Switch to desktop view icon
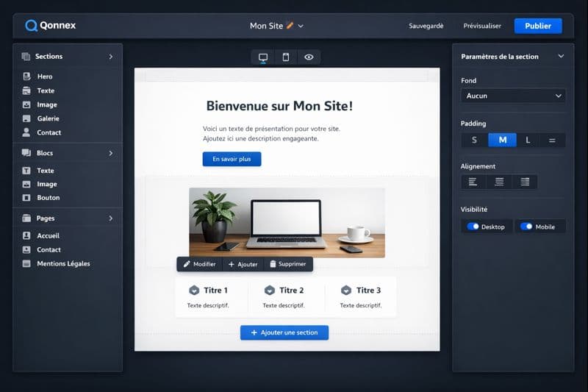The width and height of the screenshot is (588, 392). pyautogui.click(x=263, y=57)
